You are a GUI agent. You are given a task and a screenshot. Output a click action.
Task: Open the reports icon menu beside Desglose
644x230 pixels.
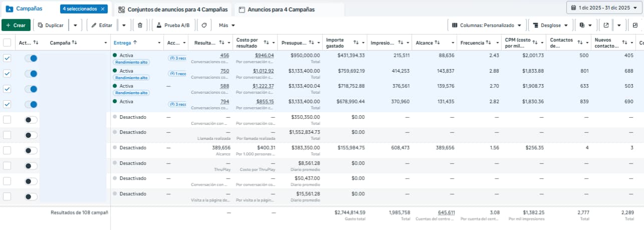(x=585, y=25)
